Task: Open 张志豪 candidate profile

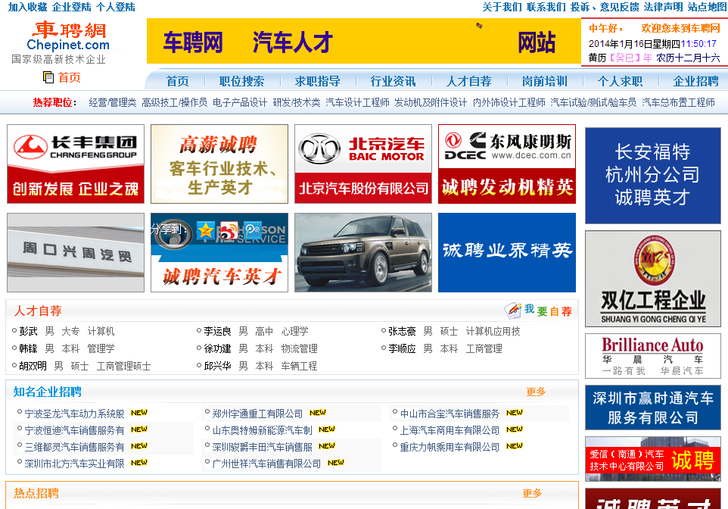Action: tap(402, 331)
